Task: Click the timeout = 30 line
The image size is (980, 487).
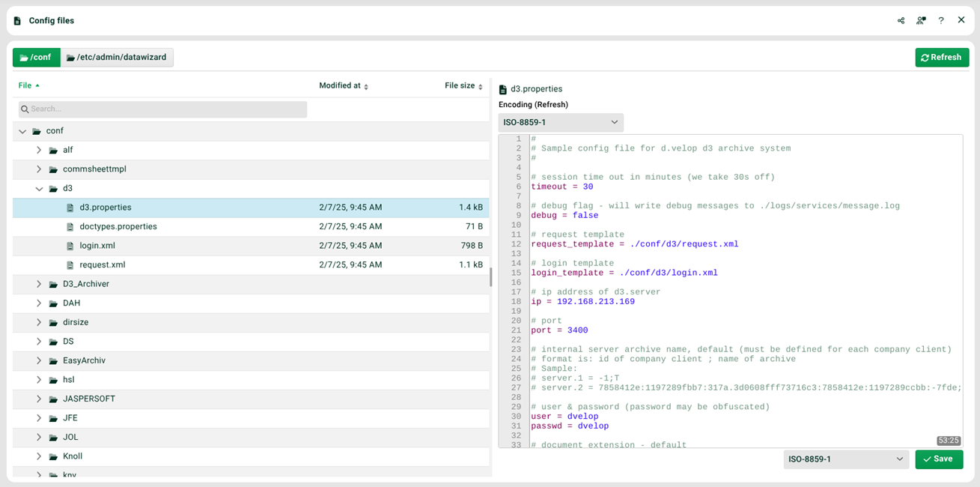Action: tap(561, 187)
